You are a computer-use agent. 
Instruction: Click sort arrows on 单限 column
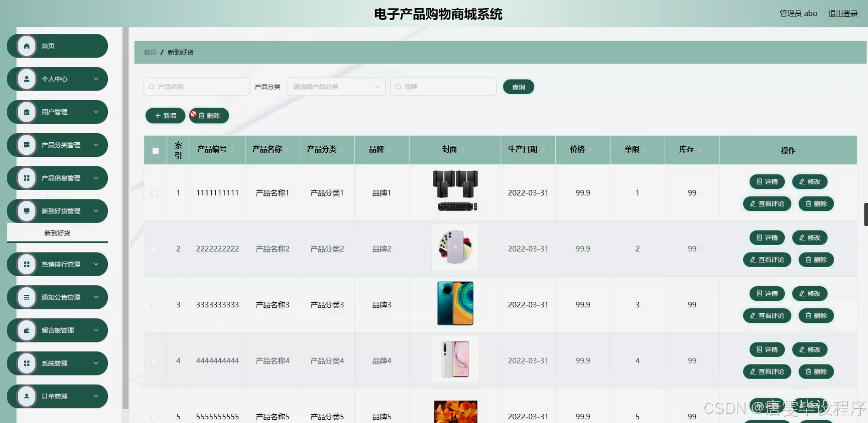coord(645,150)
